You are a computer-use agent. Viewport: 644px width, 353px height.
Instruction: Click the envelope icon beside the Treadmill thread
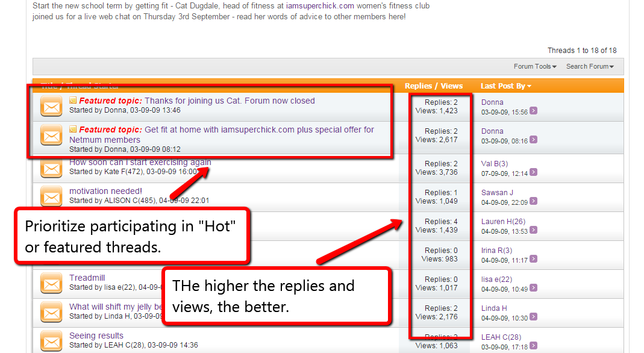(x=52, y=283)
